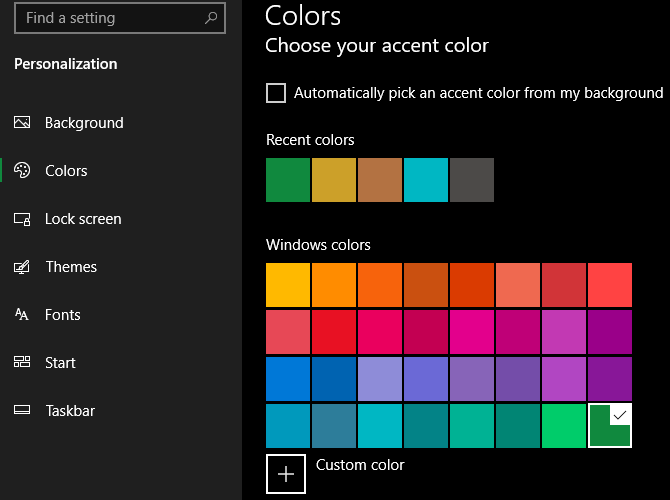Go to the Themes section
The image size is (670, 500).
click(x=71, y=267)
